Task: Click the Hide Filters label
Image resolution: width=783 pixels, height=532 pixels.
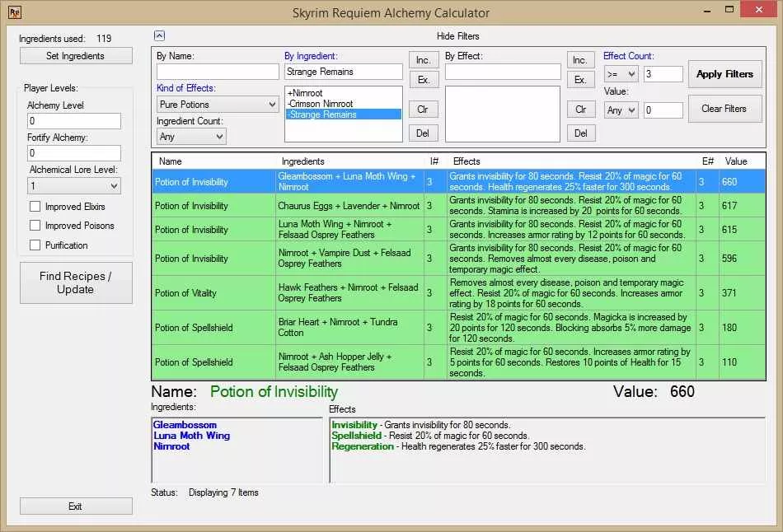Action: pos(458,36)
